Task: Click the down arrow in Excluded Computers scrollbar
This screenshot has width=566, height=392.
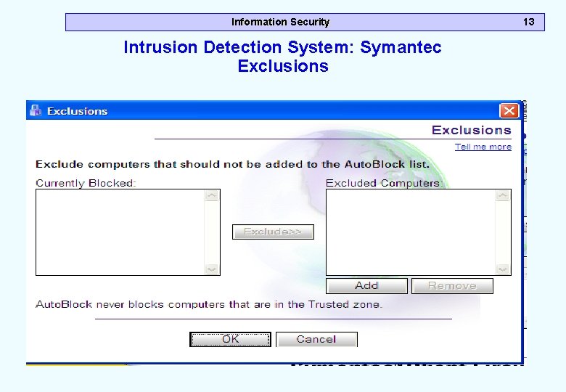Action: tap(502, 269)
